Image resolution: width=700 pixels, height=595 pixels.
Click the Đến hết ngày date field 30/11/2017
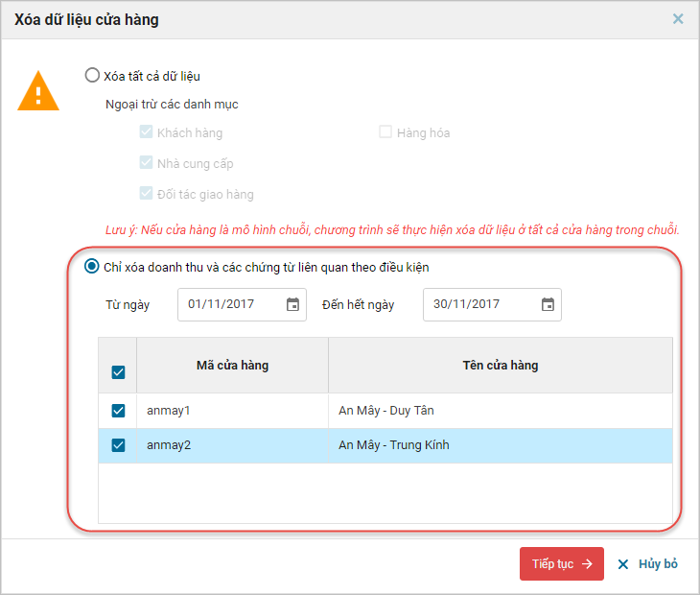pyautogui.click(x=477, y=304)
